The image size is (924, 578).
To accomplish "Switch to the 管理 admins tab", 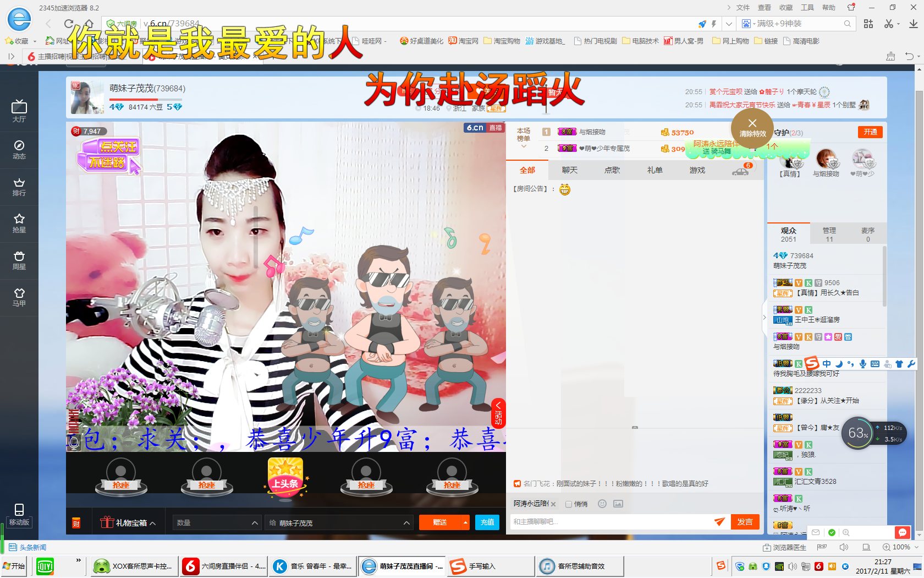I will 829,234.
